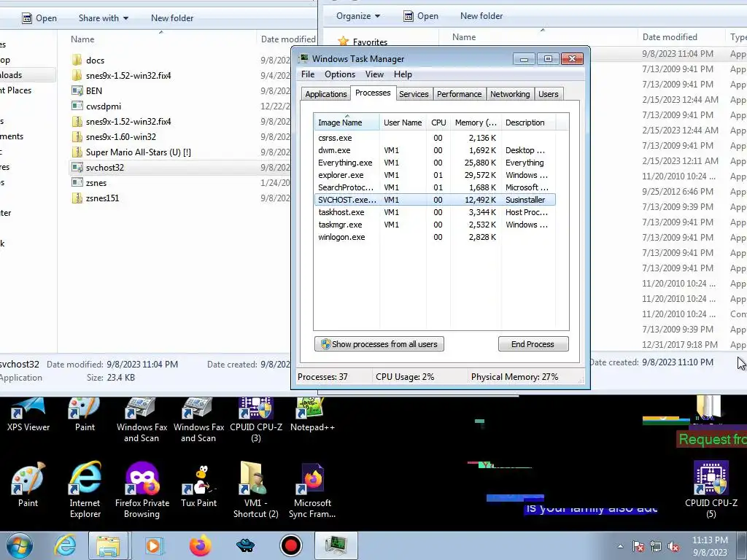Select snes9x-1.60-win32 archive icon
The height and width of the screenshot is (560, 747).
pyautogui.click(x=77, y=136)
